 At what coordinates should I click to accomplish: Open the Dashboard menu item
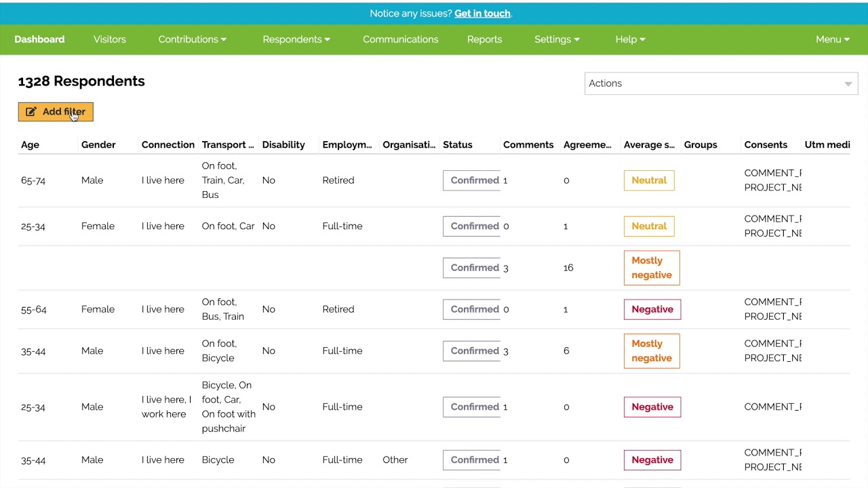click(x=39, y=39)
